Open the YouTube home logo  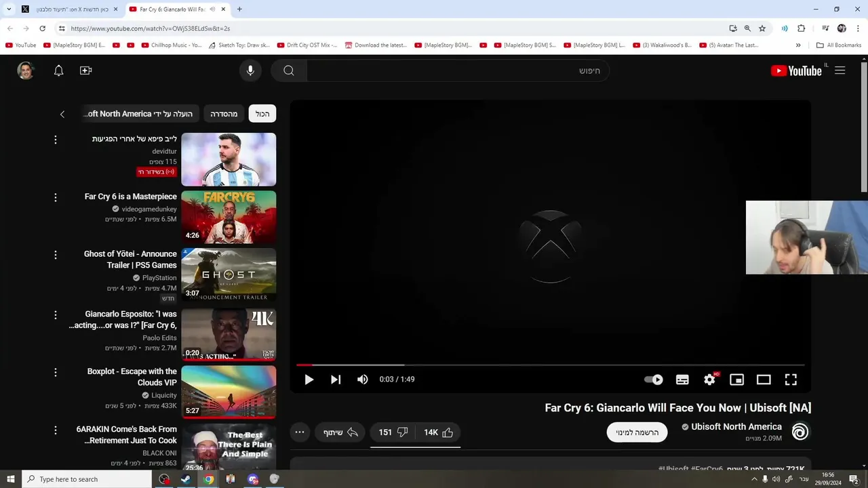(x=796, y=70)
